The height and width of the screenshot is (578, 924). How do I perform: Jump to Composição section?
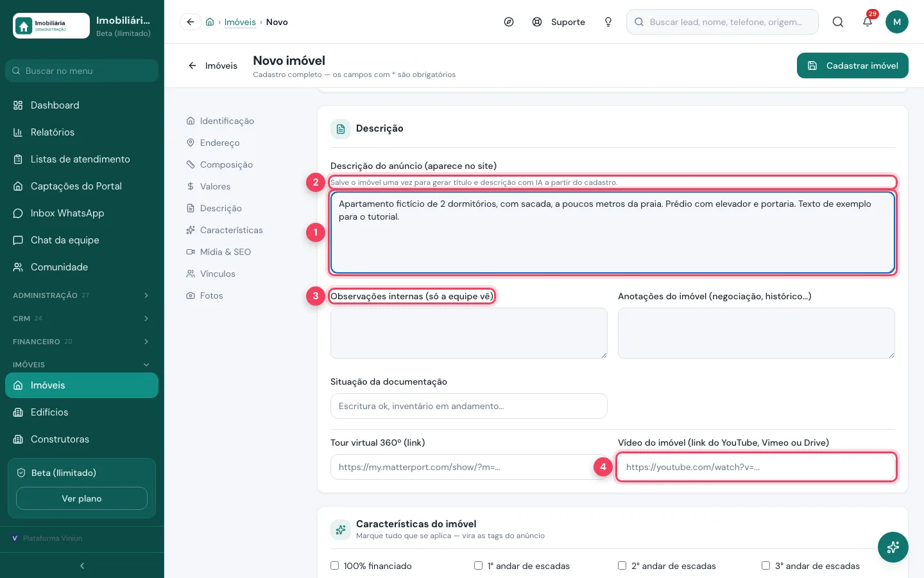(x=219, y=164)
